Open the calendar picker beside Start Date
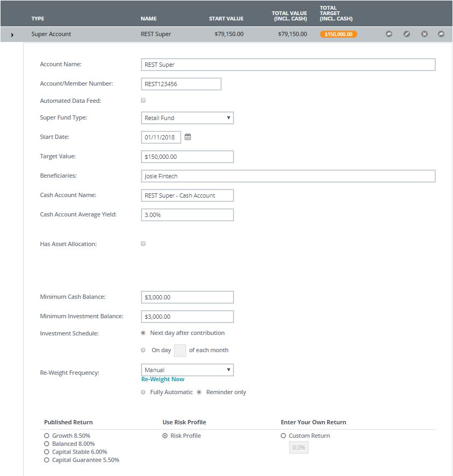This screenshot has width=453, height=476. pos(188,137)
